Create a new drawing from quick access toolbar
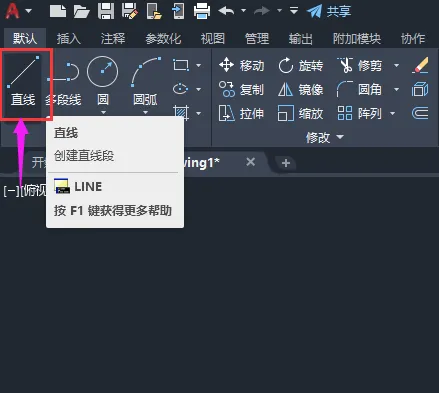439x393 pixels. click(x=58, y=11)
